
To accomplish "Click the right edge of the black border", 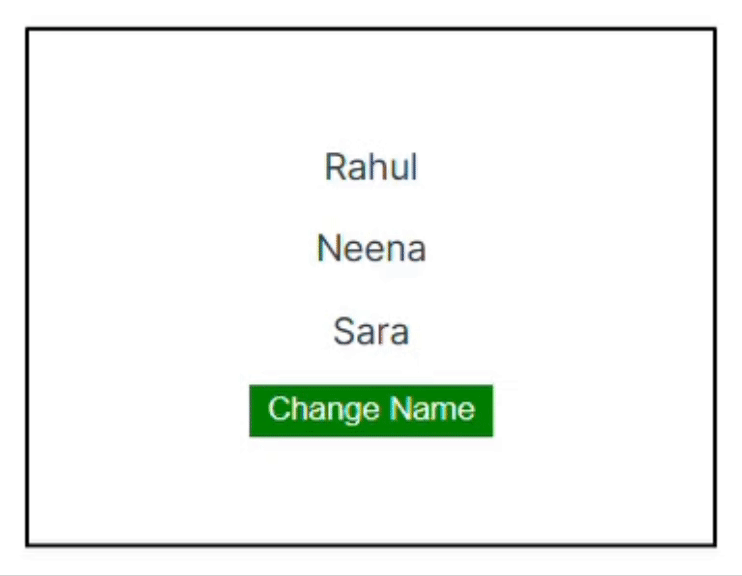I will pos(715,288).
